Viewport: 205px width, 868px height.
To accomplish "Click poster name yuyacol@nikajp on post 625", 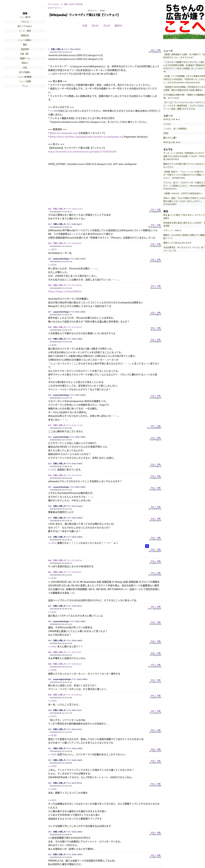I will click(61, 259).
